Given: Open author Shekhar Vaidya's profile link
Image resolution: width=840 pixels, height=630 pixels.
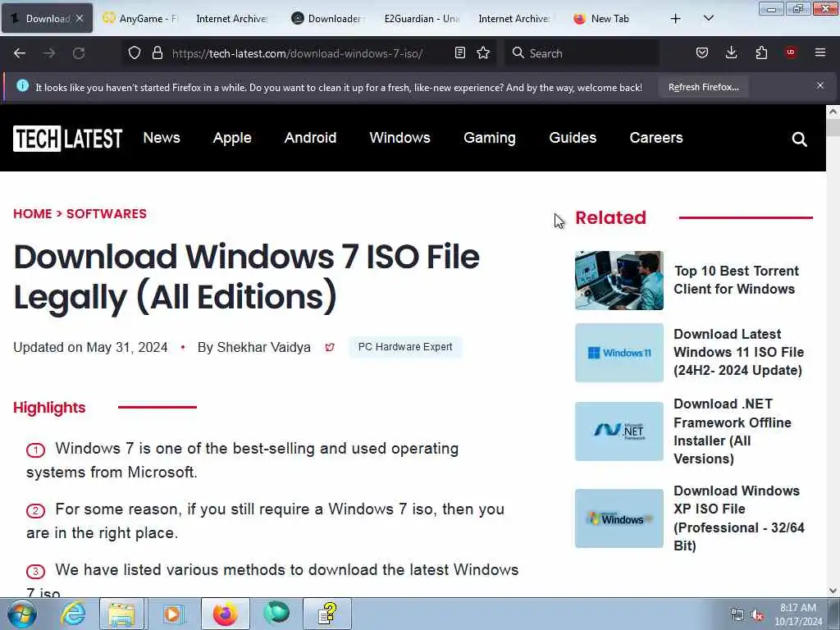Looking at the screenshot, I should pyautogui.click(x=263, y=347).
